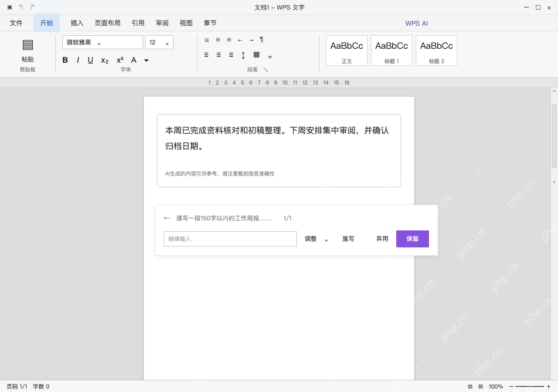
Task: Apply the 标题 1 style
Action: point(391,51)
